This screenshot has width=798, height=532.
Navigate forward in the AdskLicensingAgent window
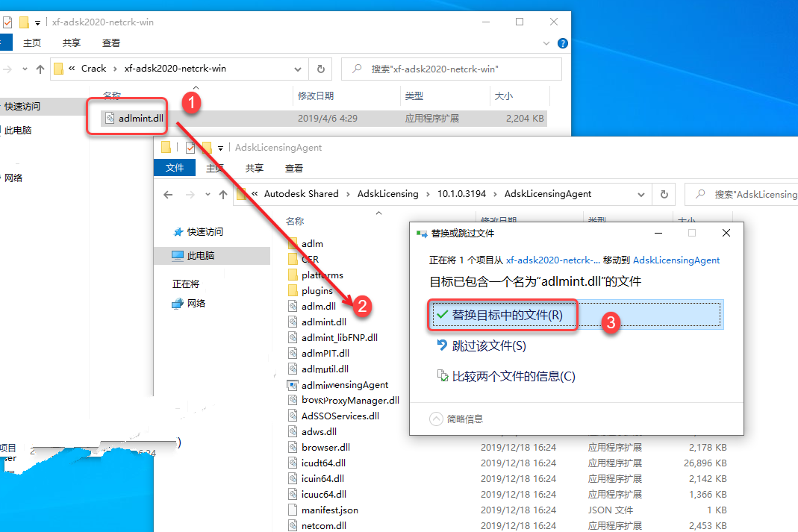coord(190,194)
